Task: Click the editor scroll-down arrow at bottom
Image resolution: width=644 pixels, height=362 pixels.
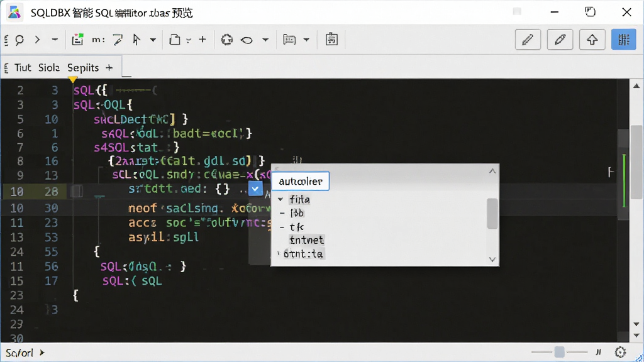Action: [x=636, y=336]
